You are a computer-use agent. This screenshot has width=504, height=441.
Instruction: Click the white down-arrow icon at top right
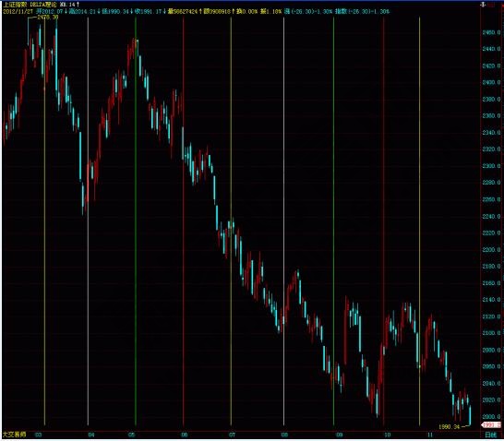tap(483, 5)
